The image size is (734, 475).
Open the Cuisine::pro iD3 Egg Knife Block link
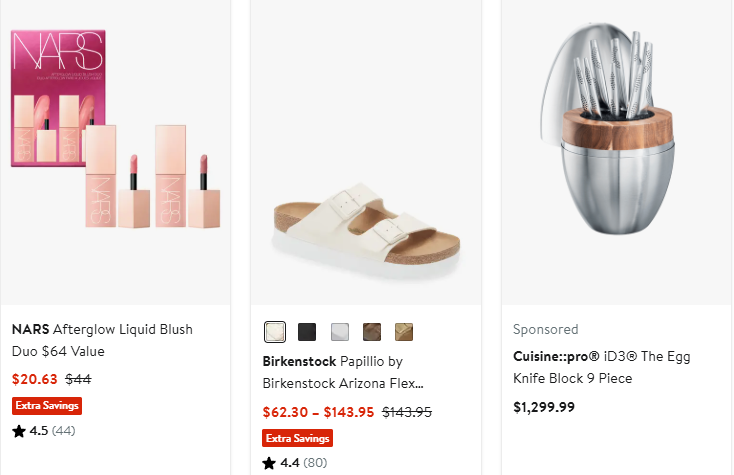tap(601, 367)
